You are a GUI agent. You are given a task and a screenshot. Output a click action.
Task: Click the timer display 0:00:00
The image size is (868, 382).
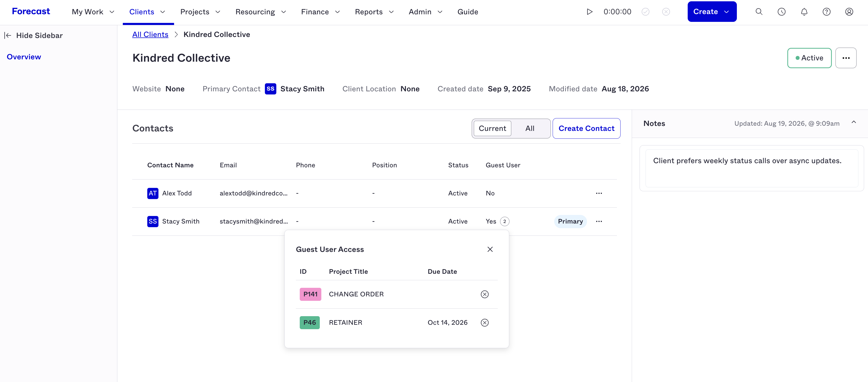tap(617, 12)
